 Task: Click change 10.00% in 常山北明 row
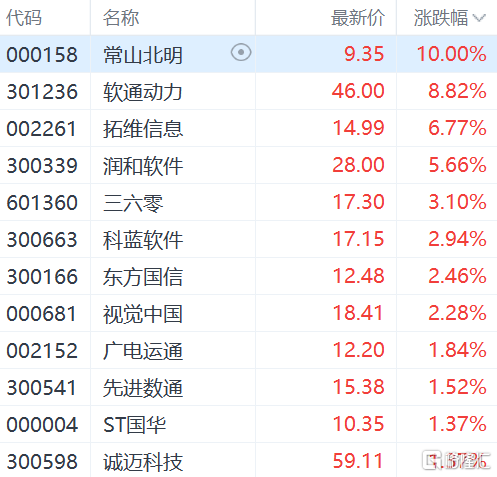pyautogui.click(x=452, y=54)
